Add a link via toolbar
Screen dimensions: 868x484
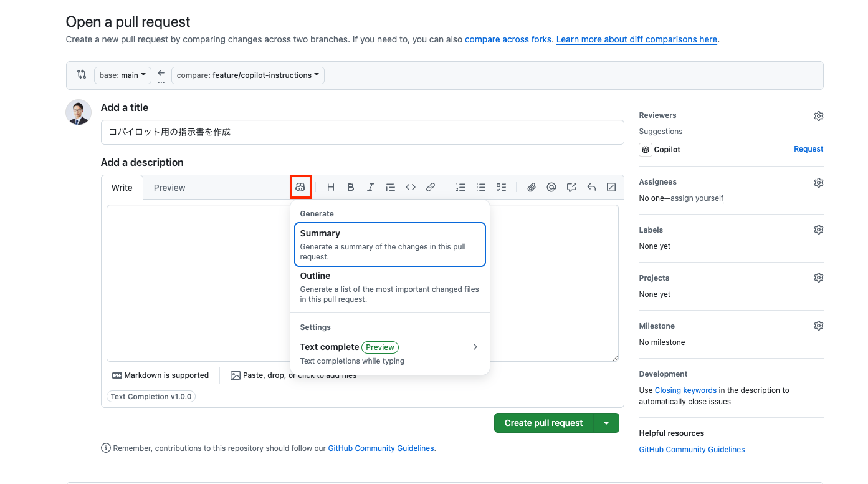[431, 187]
